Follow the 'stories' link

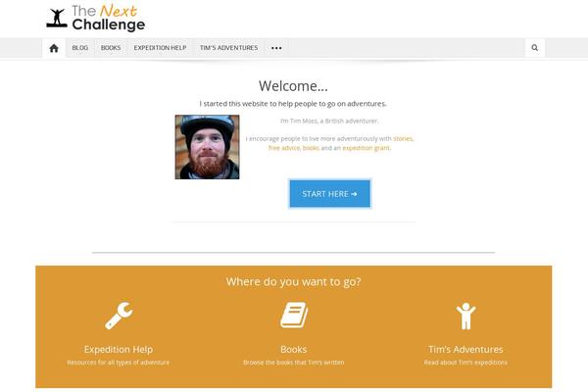[403, 139]
